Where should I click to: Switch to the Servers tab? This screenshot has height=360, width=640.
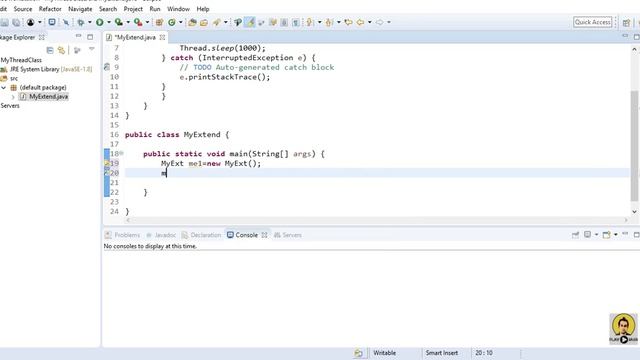pos(288,235)
